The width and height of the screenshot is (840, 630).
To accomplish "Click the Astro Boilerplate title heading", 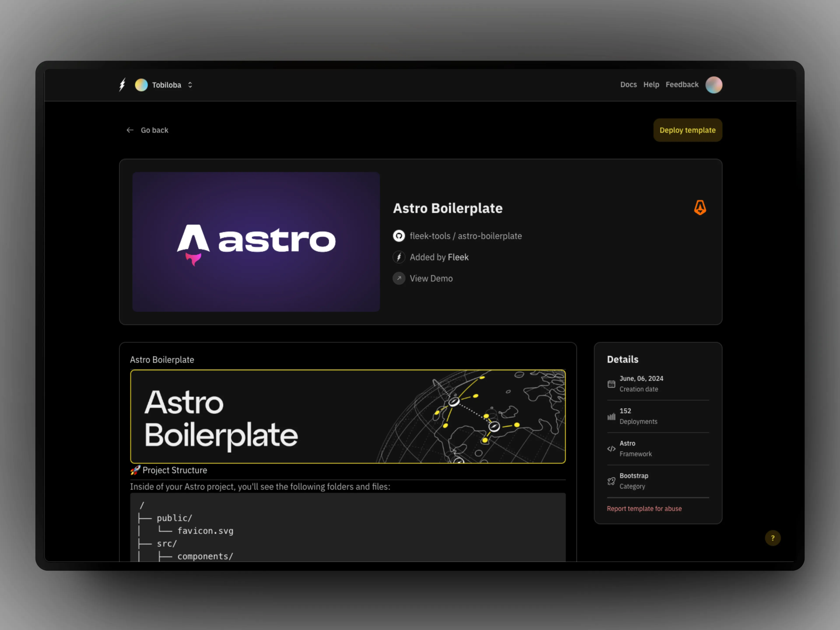I will point(448,208).
